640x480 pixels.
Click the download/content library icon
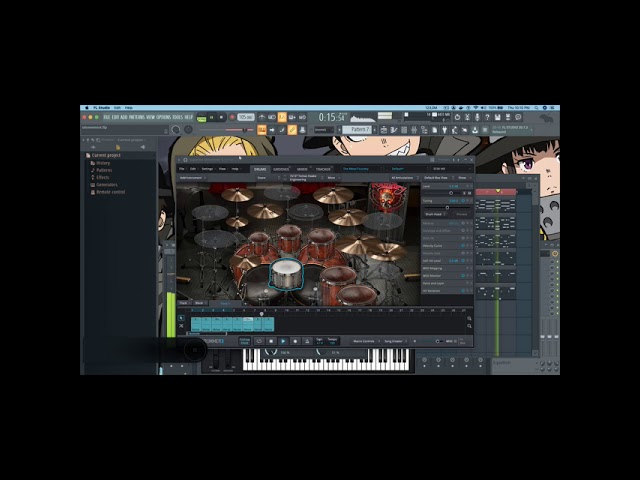[x=475, y=130]
